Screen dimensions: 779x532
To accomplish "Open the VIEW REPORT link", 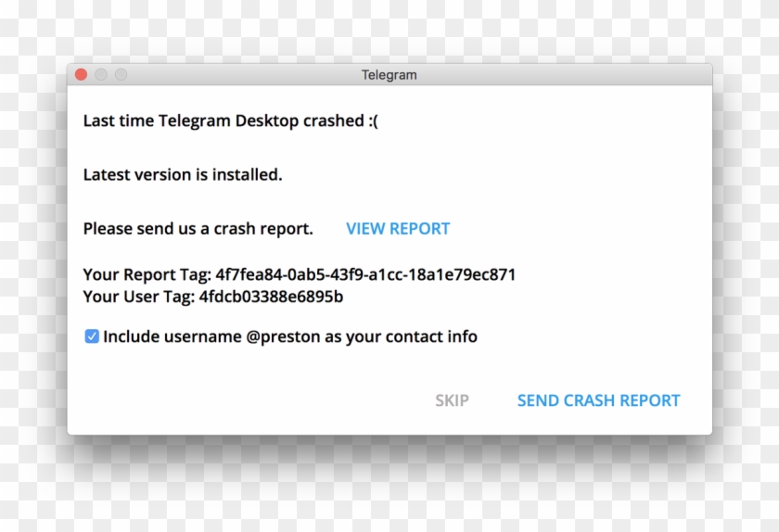I will click(398, 229).
